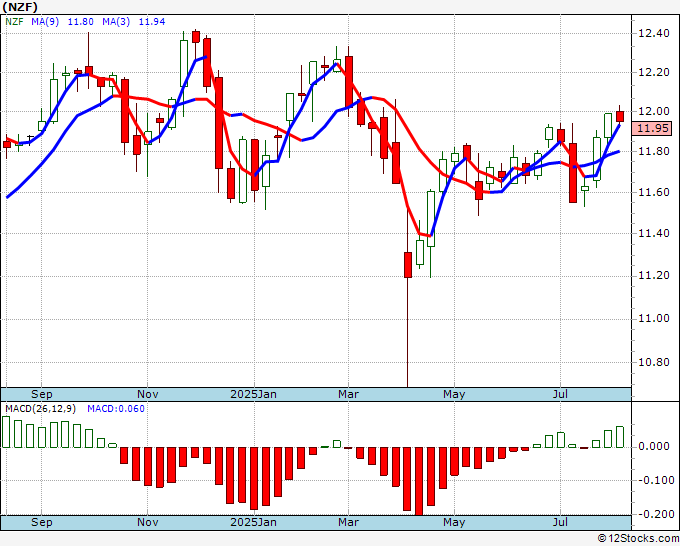The width and height of the screenshot is (680, 546).
Task: Select the green NZF legend label
Action: coord(14,22)
